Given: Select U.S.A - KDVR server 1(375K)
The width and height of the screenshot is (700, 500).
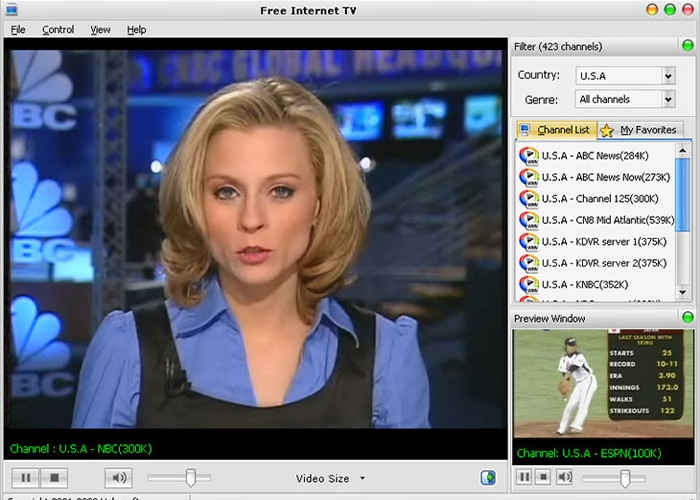Looking at the screenshot, I should click(595, 242).
